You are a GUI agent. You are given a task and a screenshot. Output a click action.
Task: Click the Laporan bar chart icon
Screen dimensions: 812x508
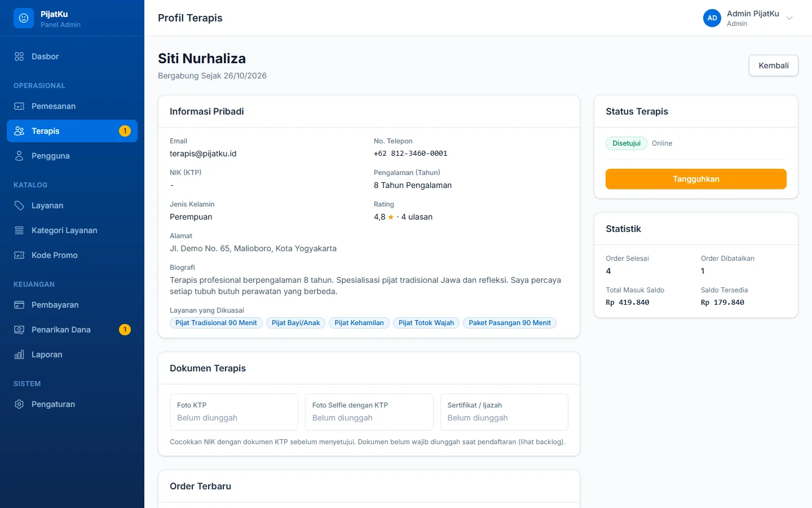click(x=19, y=354)
